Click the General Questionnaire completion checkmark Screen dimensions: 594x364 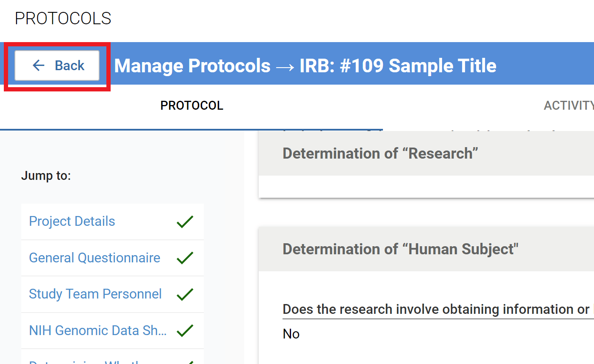(x=185, y=258)
